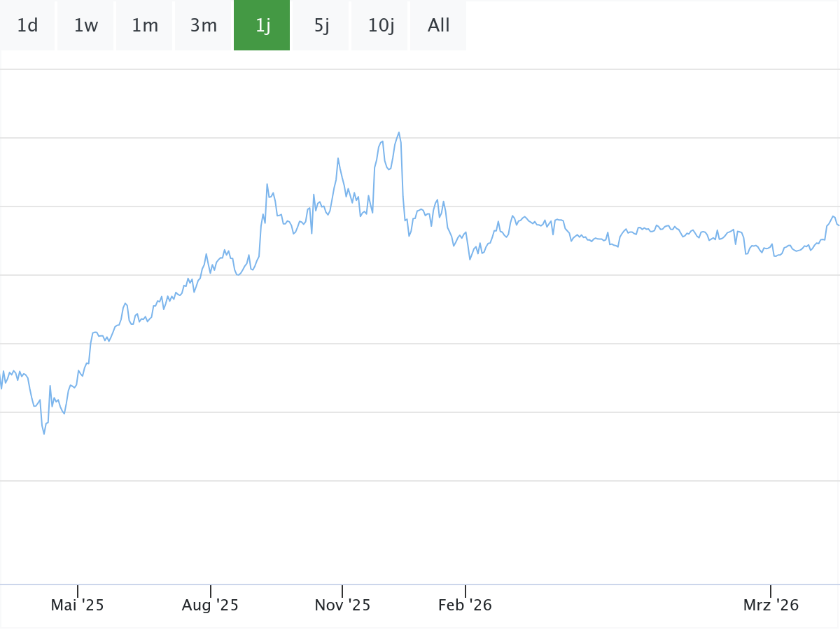This screenshot has width=840, height=630.
Task: Select the All range tab
Action: click(x=438, y=26)
